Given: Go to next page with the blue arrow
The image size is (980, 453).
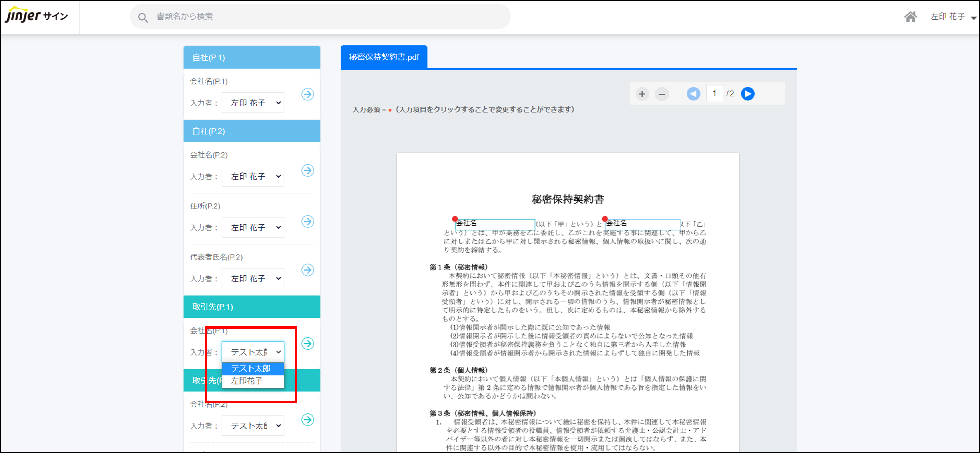Looking at the screenshot, I should [x=747, y=93].
